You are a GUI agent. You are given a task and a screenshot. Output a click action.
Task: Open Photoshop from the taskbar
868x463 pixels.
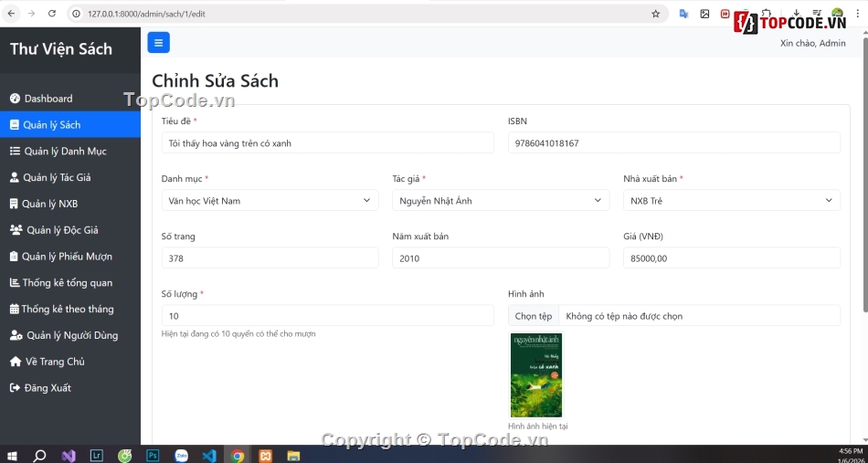click(153, 456)
